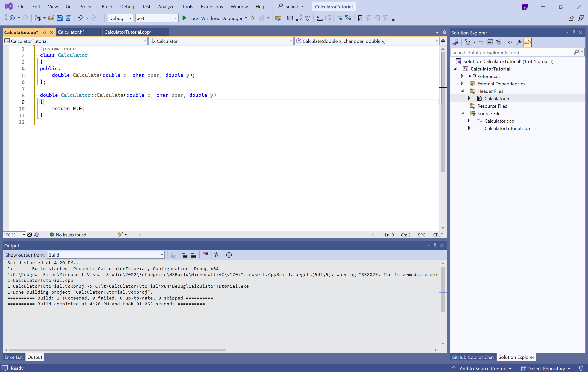Click Show output from Build dropdown
Image resolution: width=588 pixels, height=372 pixels.
tap(105, 255)
